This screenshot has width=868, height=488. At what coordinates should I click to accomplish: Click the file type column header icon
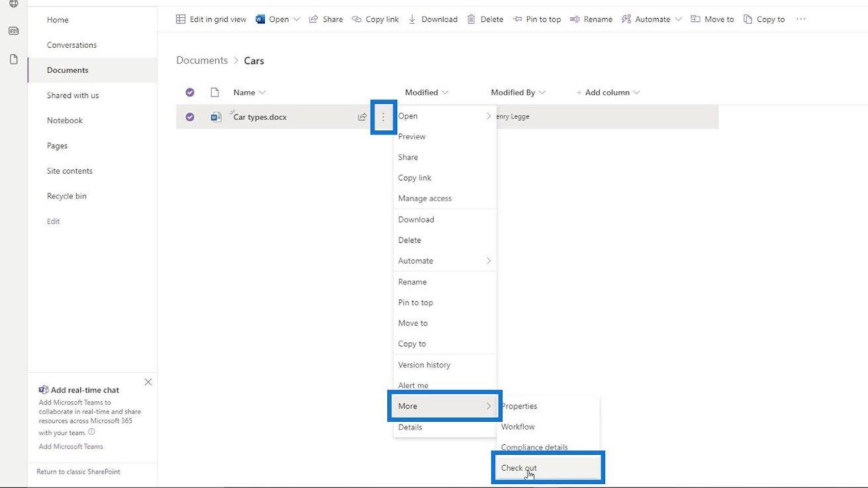click(x=215, y=92)
